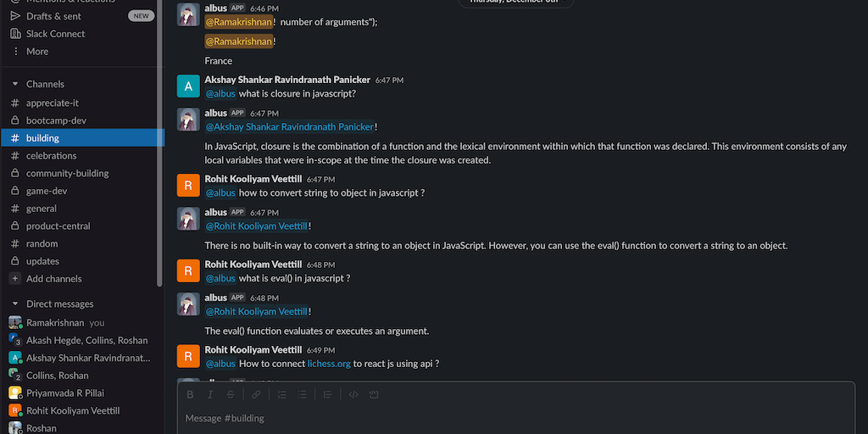The image size is (868, 434).
Task: Click the insert link icon
Action: pyautogui.click(x=256, y=394)
